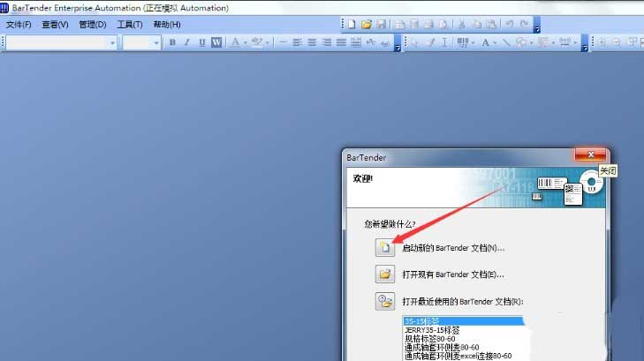Open the font color dropdown arrow

(x=246, y=42)
